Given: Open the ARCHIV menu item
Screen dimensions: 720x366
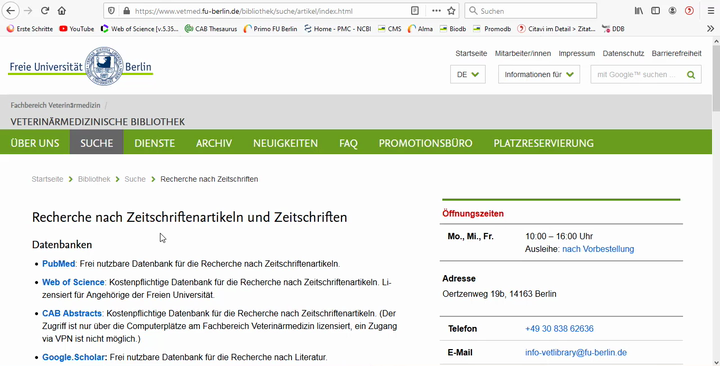Looking at the screenshot, I should (x=214, y=143).
